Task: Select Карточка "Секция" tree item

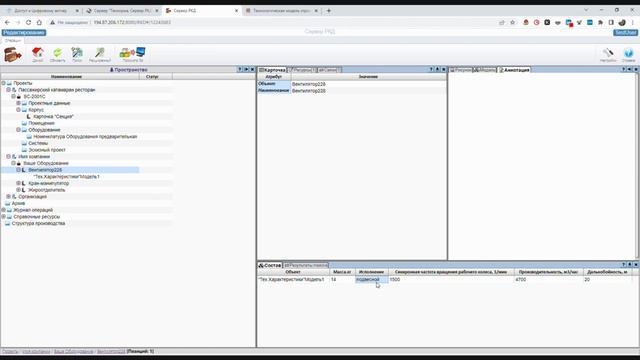Action: tap(53, 116)
